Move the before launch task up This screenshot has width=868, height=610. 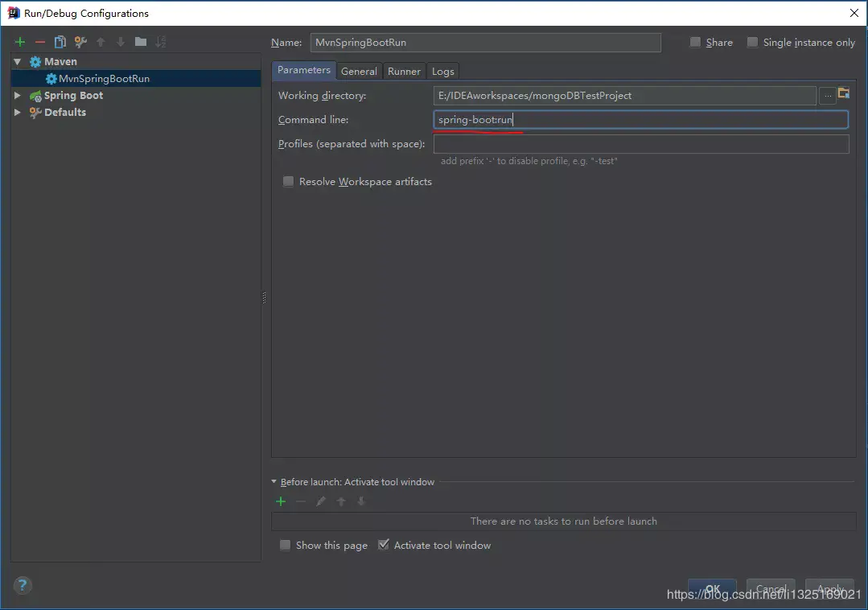coord(341,501)
